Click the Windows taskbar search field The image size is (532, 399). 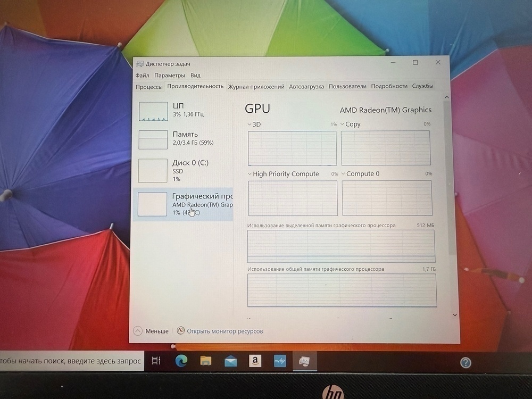click(69, 361)
